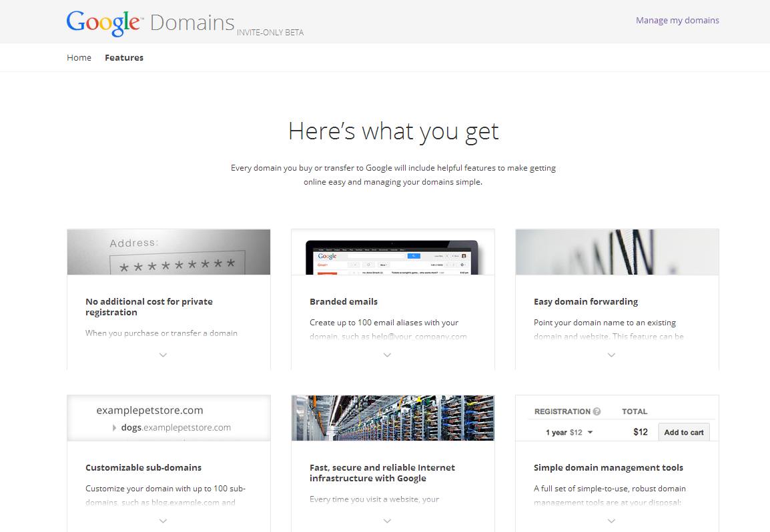Screen dimensions: 770x532
Task: Expand the Easy domain forwarding chevron
Action: point(611,355)
